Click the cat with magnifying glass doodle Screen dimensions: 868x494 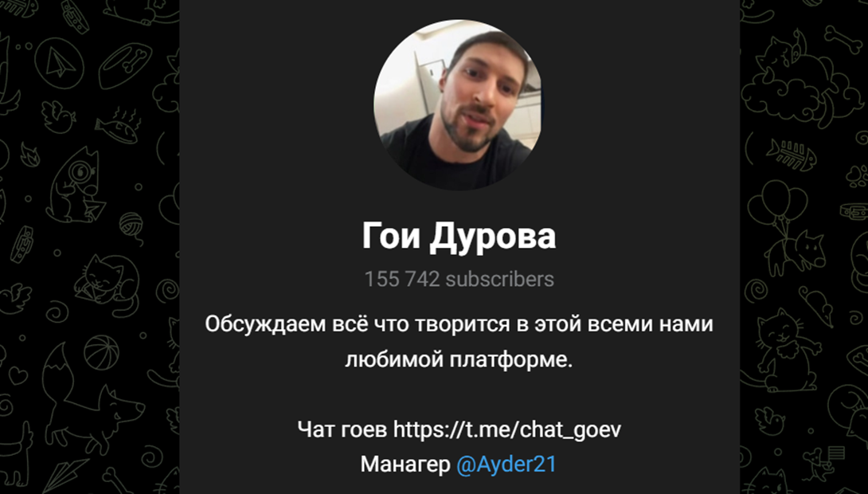[76, 186]
